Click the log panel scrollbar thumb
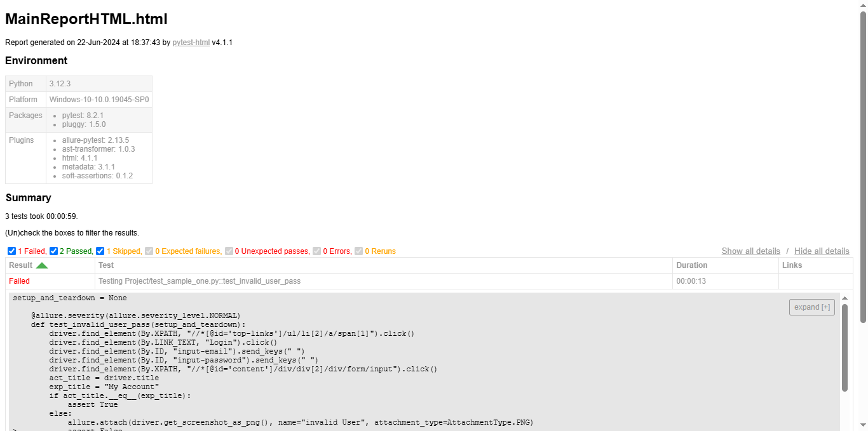This screenshot has height=431, width=868. (844, 347)
